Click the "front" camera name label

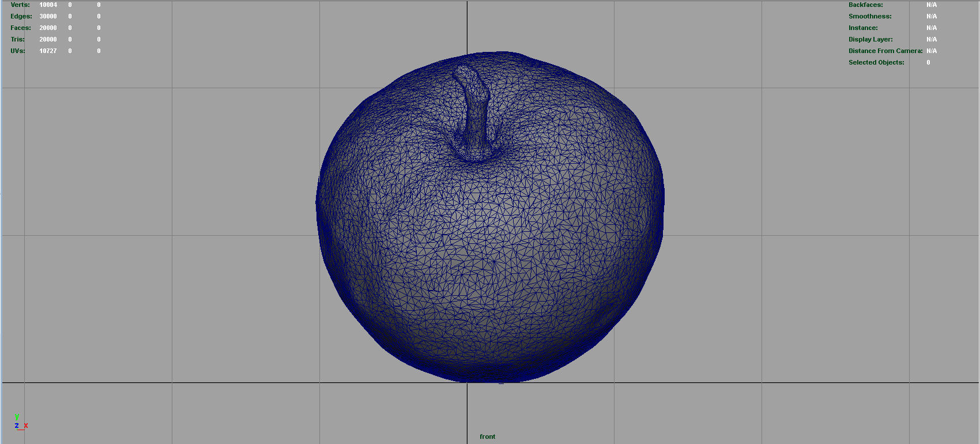pyautogui.click(x=487, y=437)
